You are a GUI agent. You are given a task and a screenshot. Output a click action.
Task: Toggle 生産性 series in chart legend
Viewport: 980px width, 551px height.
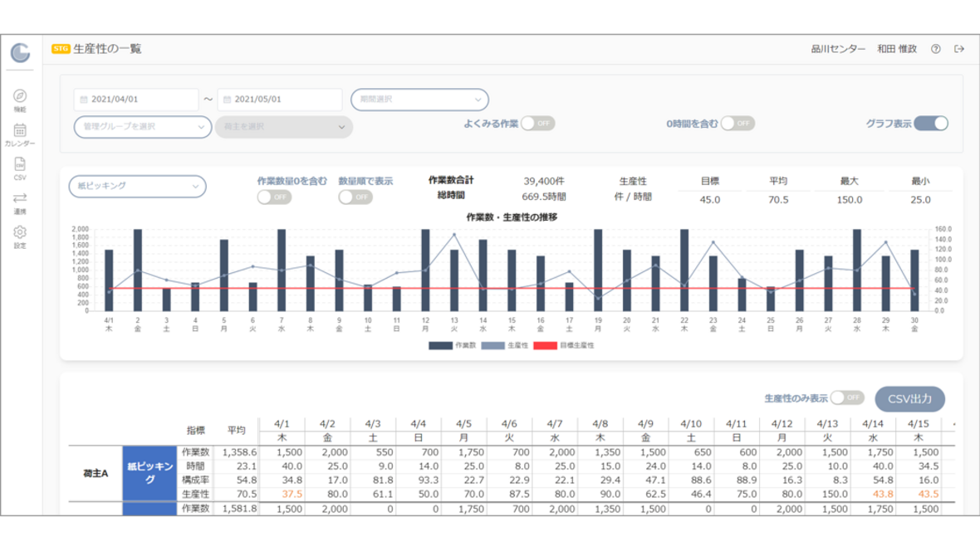click(x=504, y=345)
